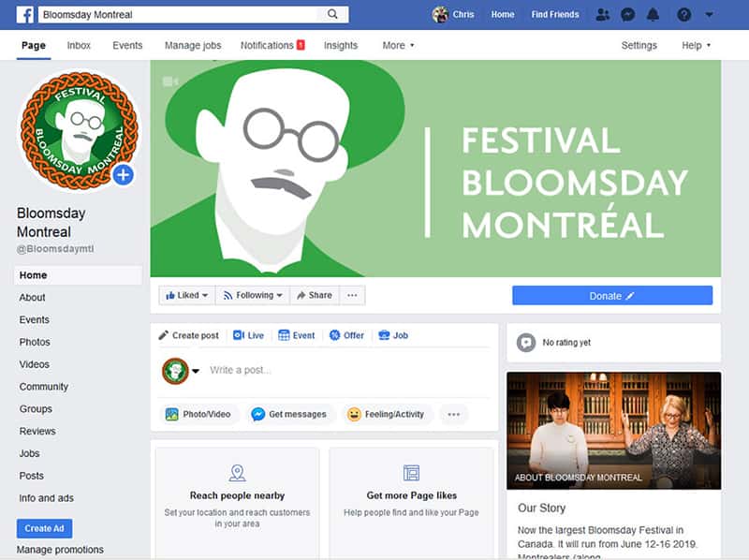This screenshot has height=560, width=749.
Task: Choose Feeling/Activity for the post
Action: tap(386, 414)
